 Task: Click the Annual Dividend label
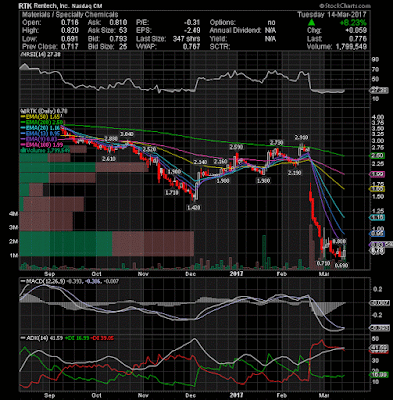[x=235, y=31]
